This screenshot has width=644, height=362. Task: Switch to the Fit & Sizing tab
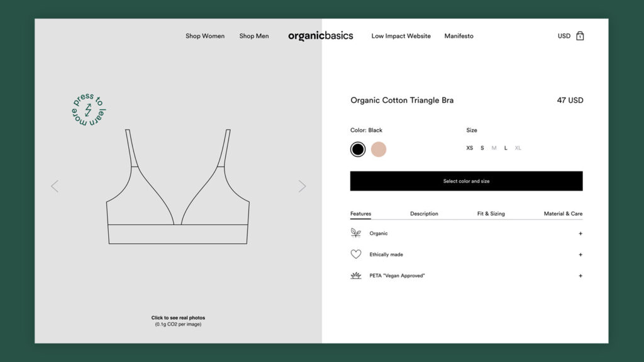(x=491, y=214)
